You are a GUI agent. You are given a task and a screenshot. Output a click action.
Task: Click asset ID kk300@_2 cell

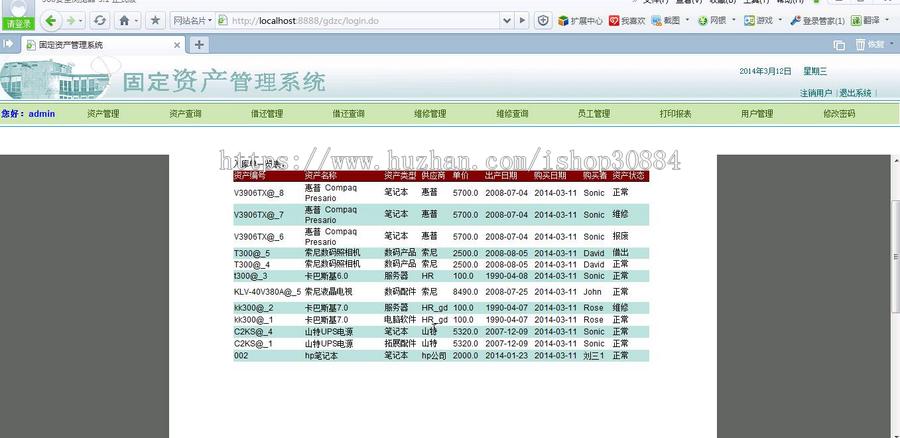tap(254, 308)
